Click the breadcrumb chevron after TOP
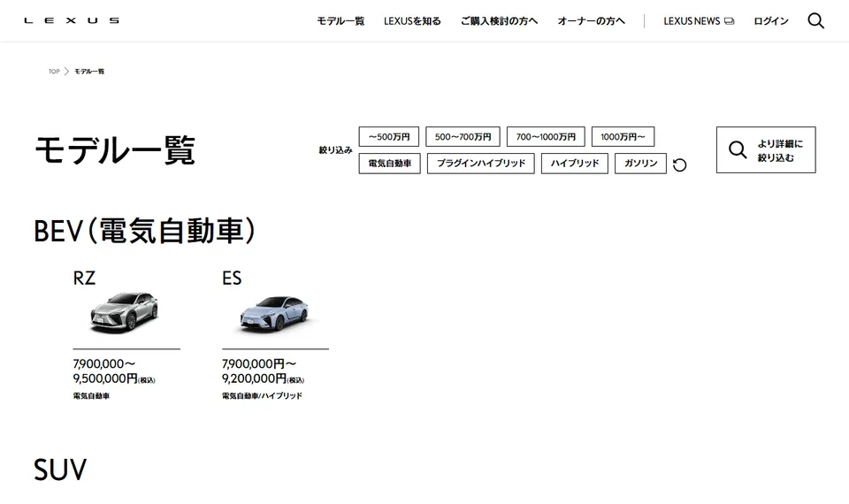This screenshot has height=504, width=849. 66,71
